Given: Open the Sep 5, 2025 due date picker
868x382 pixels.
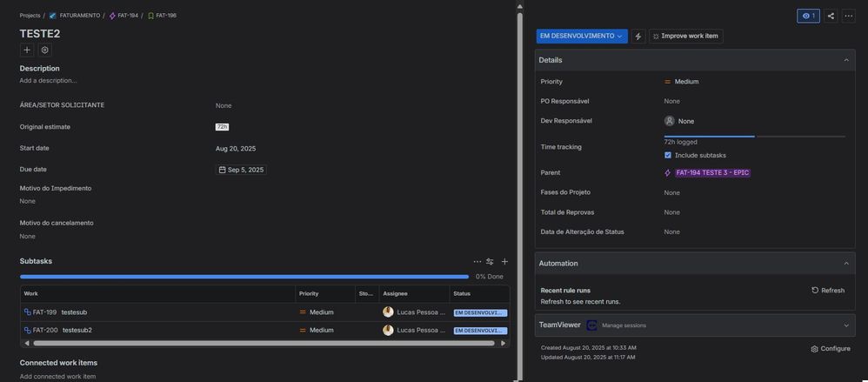Looking at the screenshot, I should point(241,170).
